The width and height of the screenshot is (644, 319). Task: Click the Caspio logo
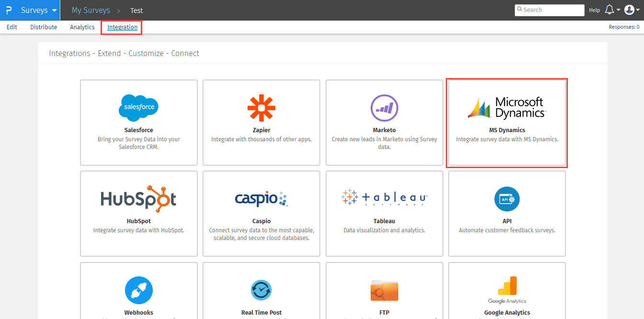click(261, 199)
